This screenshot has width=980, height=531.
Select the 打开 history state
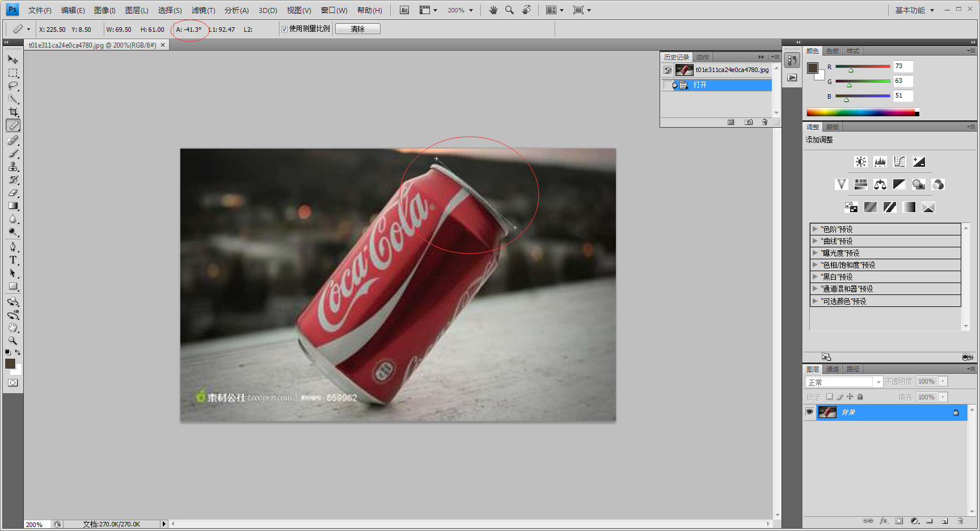[717, 85]
